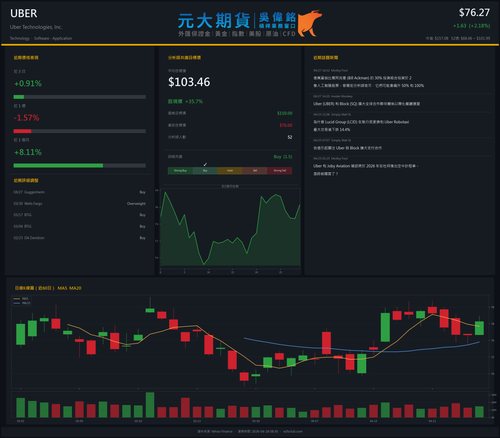Click the Overweight rating for Wells Fargo
Screen dimensions: 500x438
136,204
